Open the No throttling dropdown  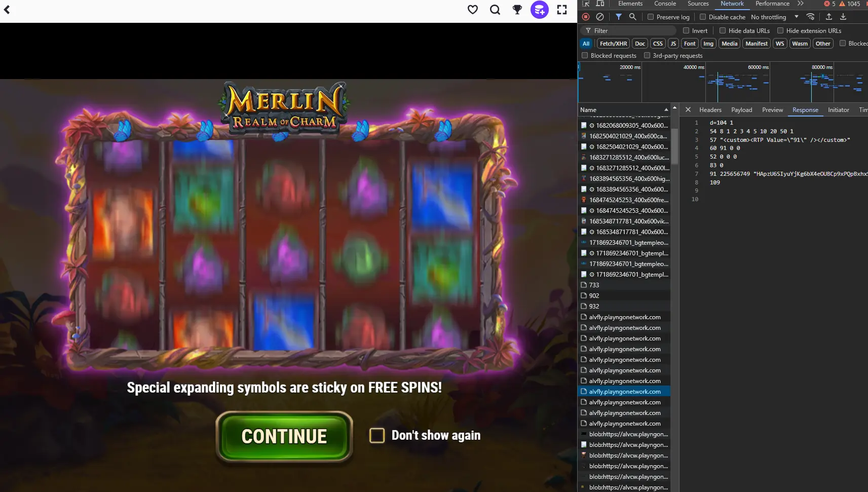click(774, 17)
